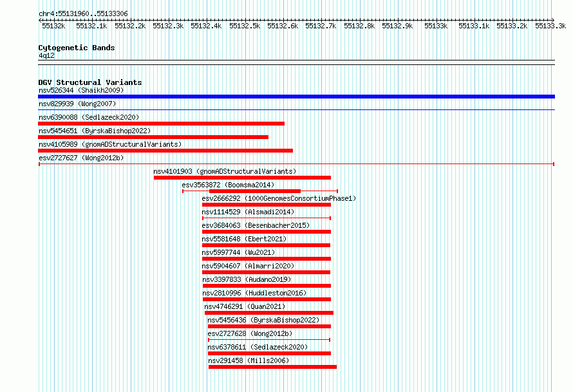Screen dimensions: 573x392
Task: Click the 55132.8k ruler tick label
Action: [360, 26]
